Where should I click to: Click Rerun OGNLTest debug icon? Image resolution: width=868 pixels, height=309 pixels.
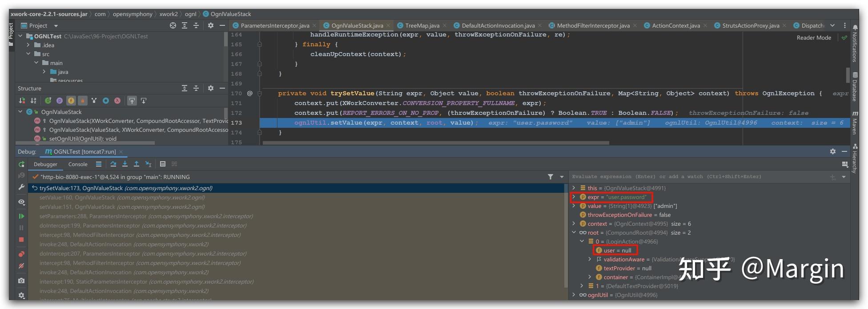coord(21,164)
